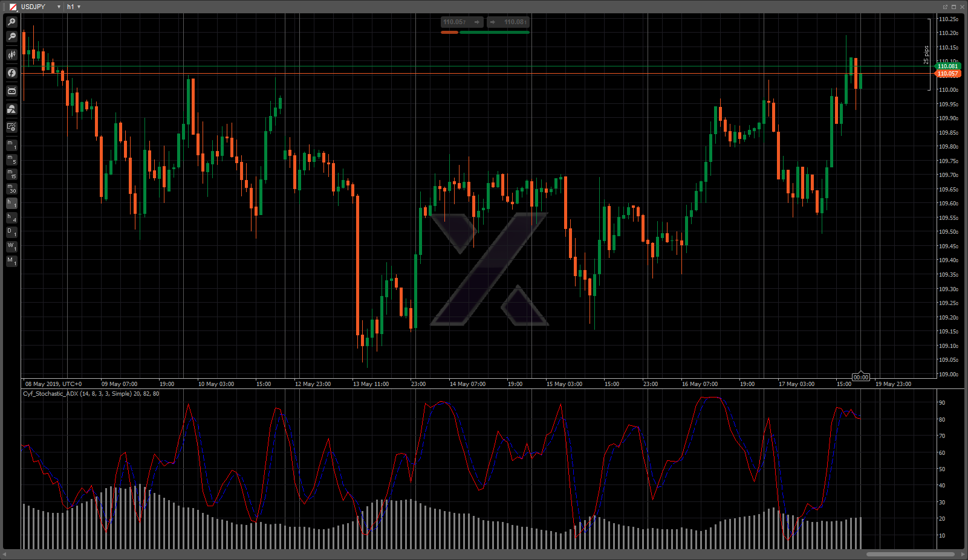Click the Facebook share icon

click(x=11, y=73)
